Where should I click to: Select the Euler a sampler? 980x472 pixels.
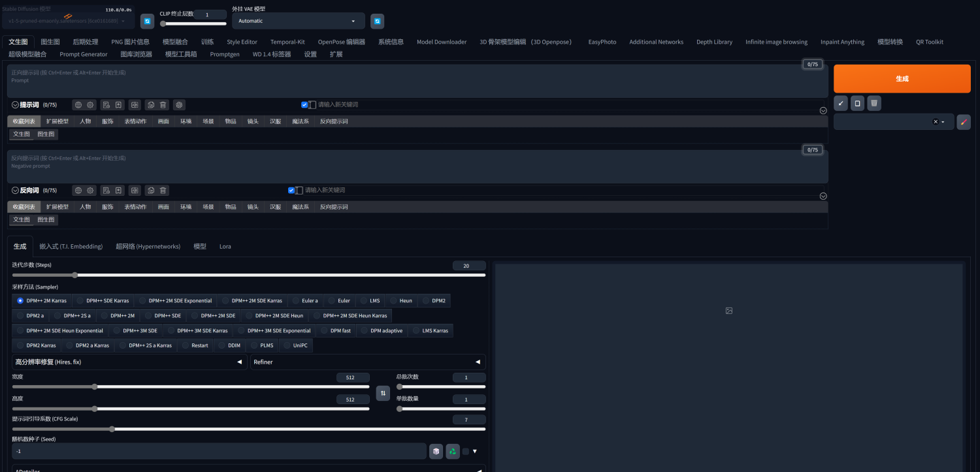[305, 301]
